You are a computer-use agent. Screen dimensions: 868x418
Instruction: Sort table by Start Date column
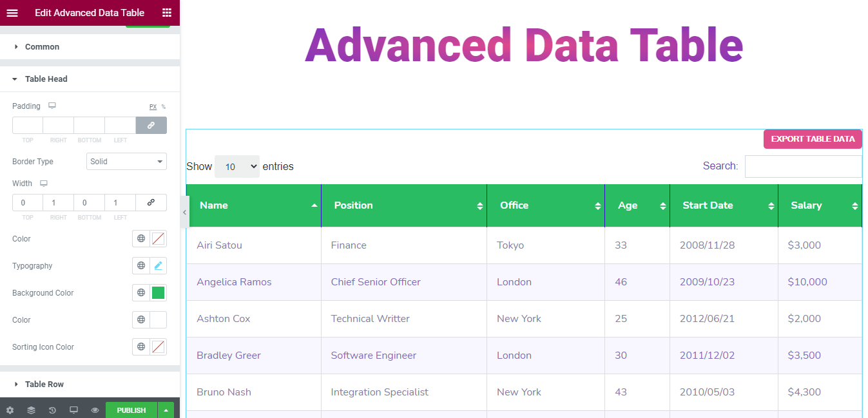(x=724, y=205)
